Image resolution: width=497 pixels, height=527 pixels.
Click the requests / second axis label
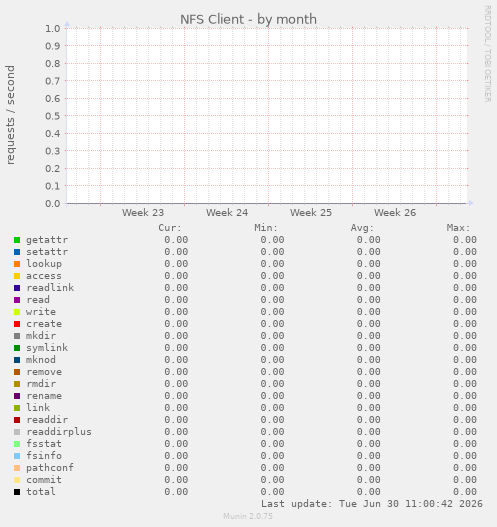click(10, 115)
